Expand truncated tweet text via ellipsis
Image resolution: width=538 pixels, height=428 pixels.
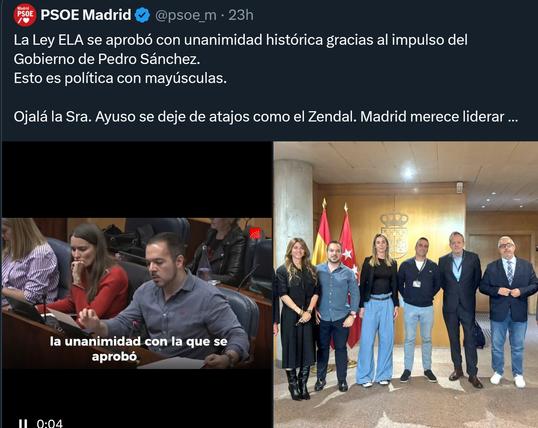click(512, 117)
